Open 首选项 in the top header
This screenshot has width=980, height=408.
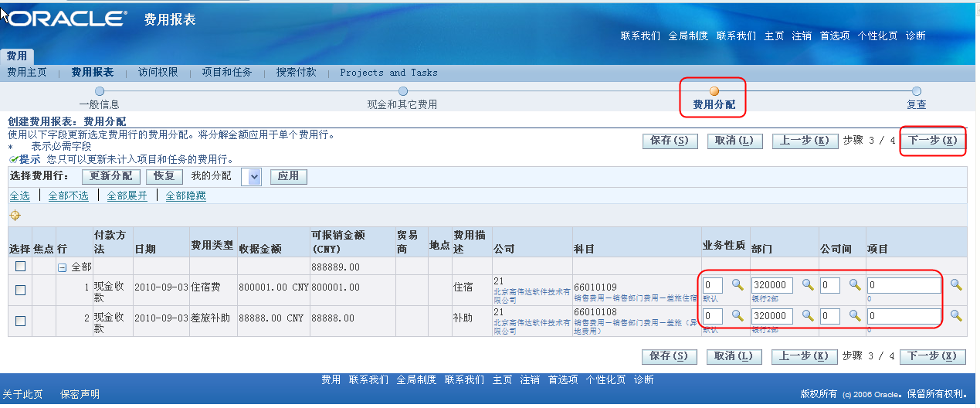pyautogui.click(x=835, y=36)
